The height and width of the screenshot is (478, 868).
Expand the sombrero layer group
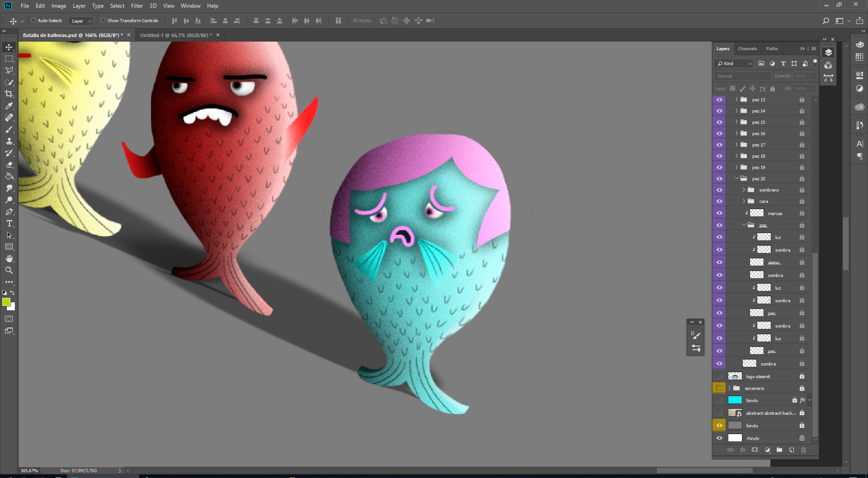click(744, 190)
